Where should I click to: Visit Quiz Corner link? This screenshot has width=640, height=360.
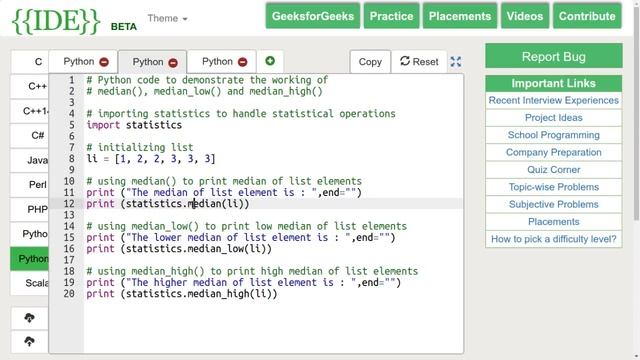553,170
